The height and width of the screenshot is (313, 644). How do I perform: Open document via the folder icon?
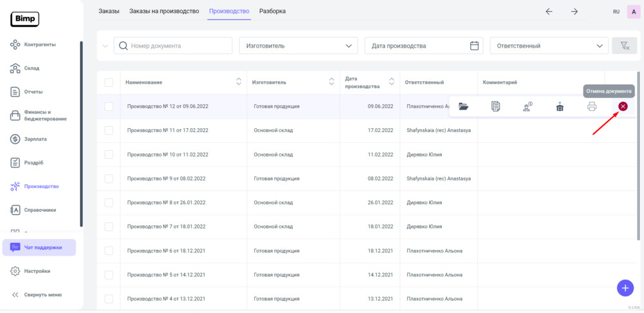[x=463, y=107]
